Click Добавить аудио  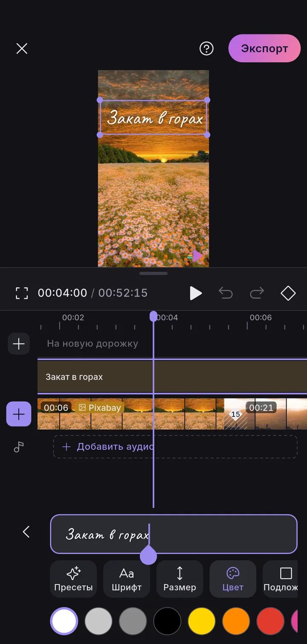pyautogui.click(x=175, y=447)
